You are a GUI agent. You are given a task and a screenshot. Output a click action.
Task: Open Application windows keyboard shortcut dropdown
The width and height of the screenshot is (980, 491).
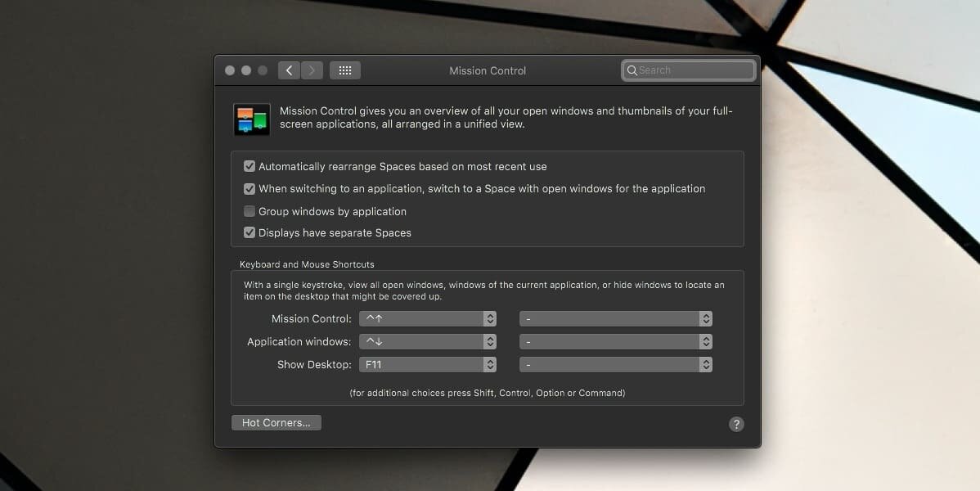coord(428,341)
